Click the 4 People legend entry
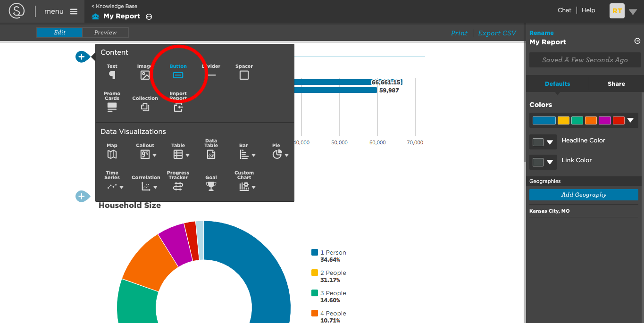Viewport: 644px width, 323px height. [329, 317]
